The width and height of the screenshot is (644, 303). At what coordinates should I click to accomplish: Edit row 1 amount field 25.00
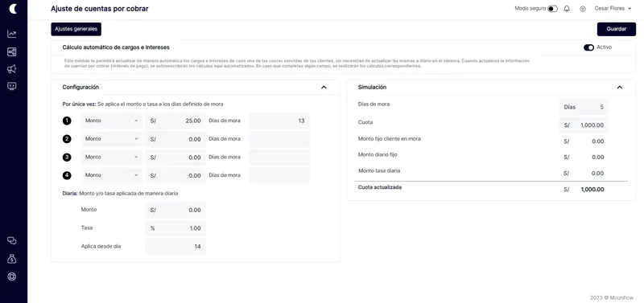(x=175, y=121)
